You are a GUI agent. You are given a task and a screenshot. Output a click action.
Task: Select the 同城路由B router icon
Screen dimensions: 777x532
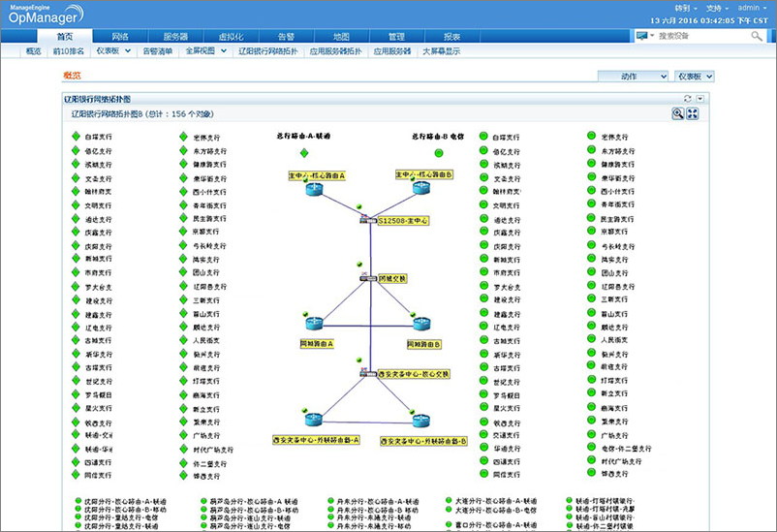tap(421, 324)
